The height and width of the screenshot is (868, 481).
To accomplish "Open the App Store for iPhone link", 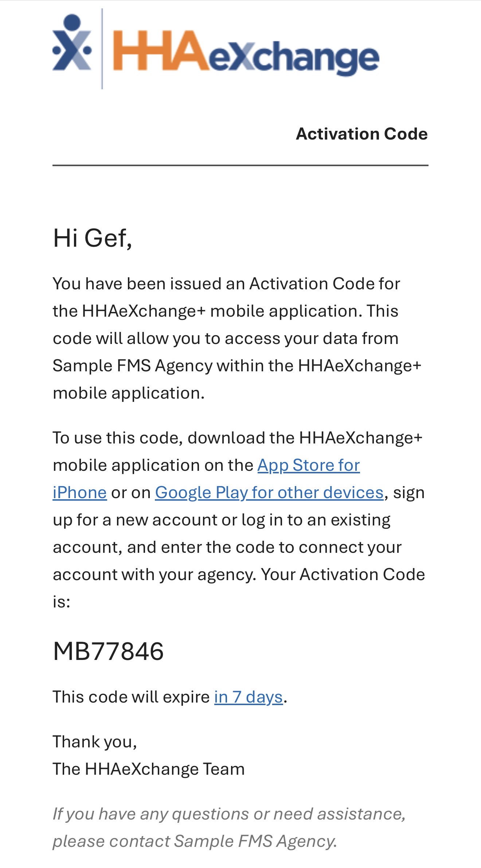I will pos(308,465).
